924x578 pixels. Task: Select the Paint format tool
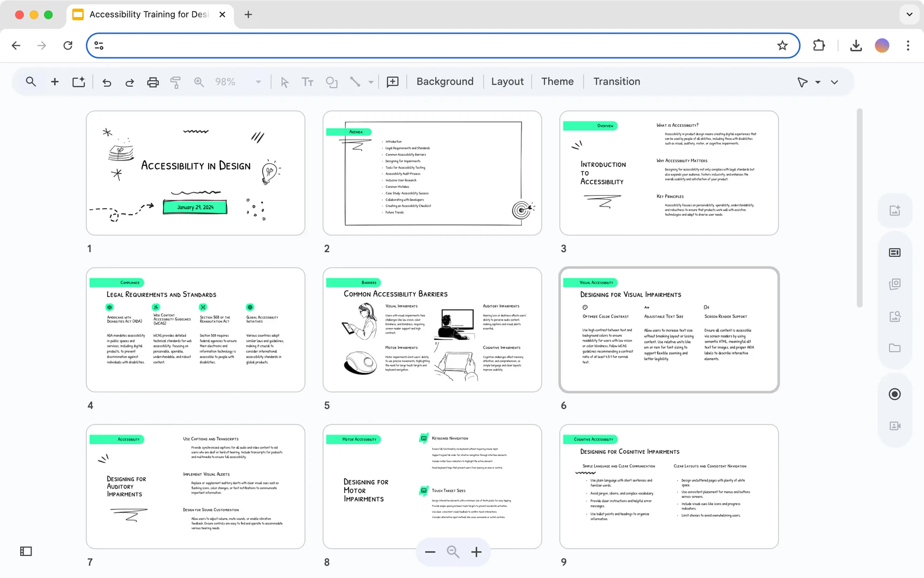click(x=175, y=82)
